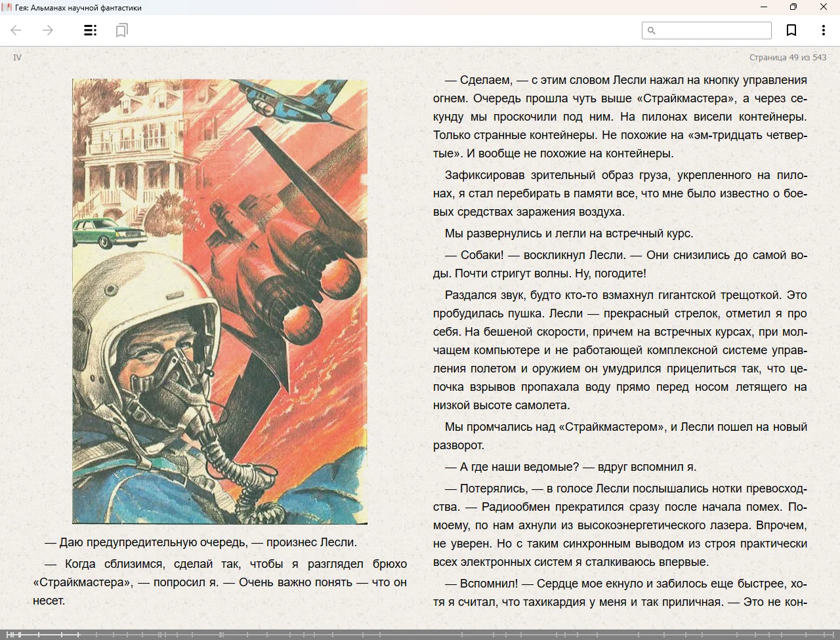The width and height of the screenshot is (840, 640).
Task: Click the paragraph starting 'Мы развернулись'
Action: (568, 233)
